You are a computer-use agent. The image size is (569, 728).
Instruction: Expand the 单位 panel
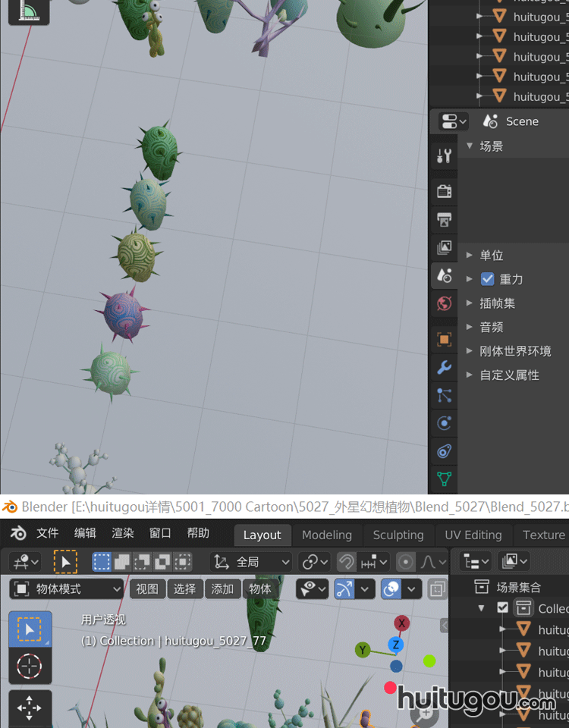(x=470, y=255)
